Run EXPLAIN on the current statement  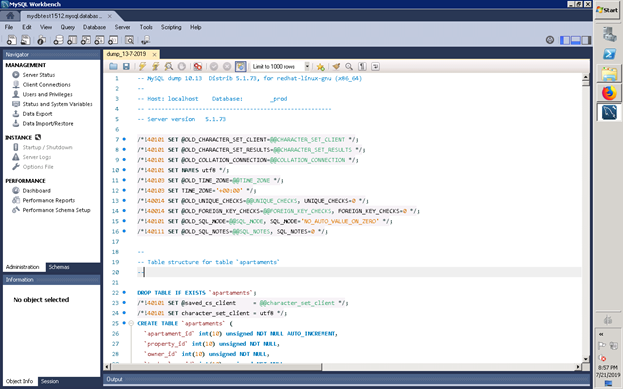[x=169, y=66]
